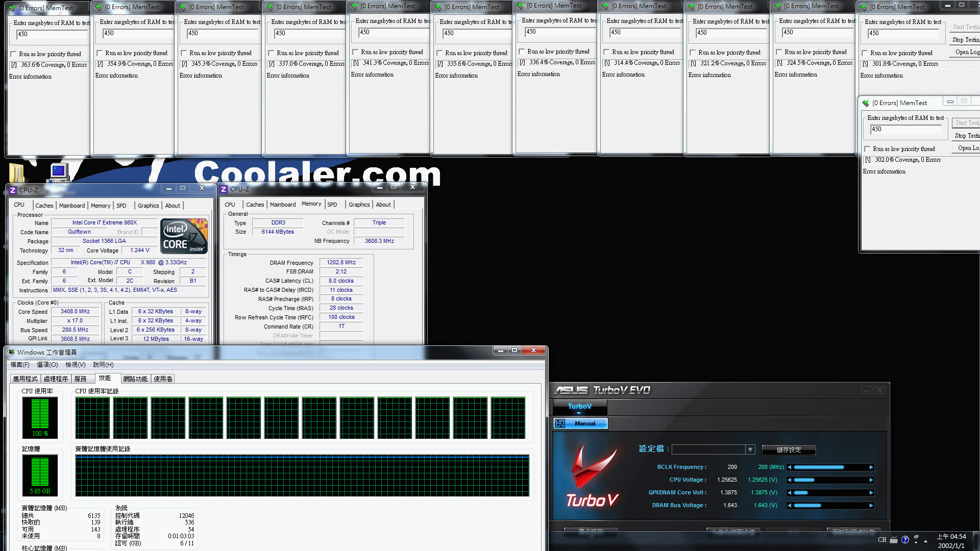This screenshot has width=980, height=551.
Task: Expand the TurboV tab with the down arrow
Action: pos(579,413)
